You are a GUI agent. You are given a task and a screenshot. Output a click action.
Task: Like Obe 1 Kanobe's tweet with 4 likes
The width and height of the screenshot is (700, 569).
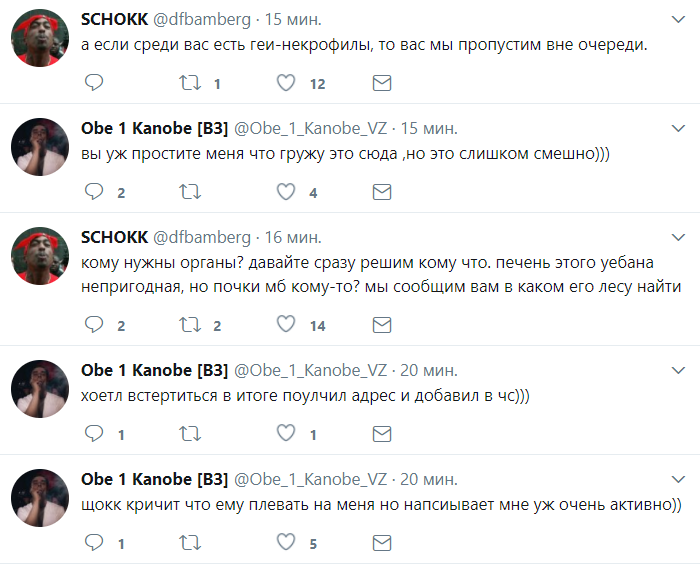coord(286,191)
